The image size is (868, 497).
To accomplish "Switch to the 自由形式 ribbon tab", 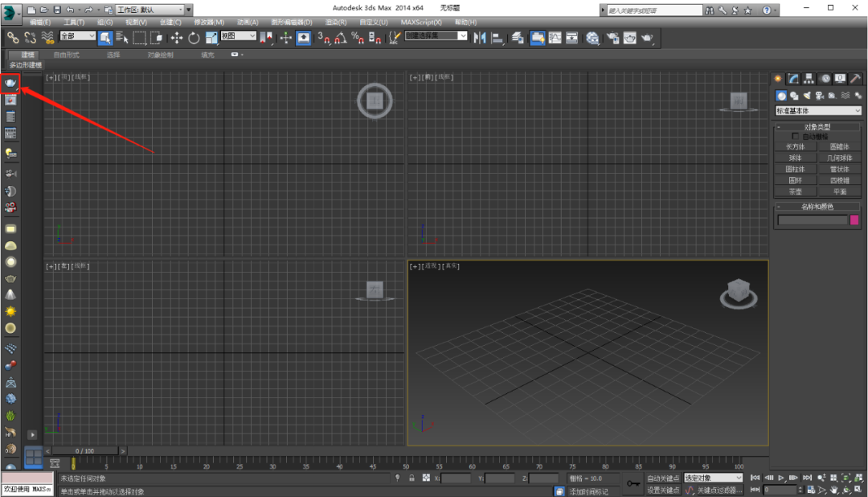I will click(67, 55).
